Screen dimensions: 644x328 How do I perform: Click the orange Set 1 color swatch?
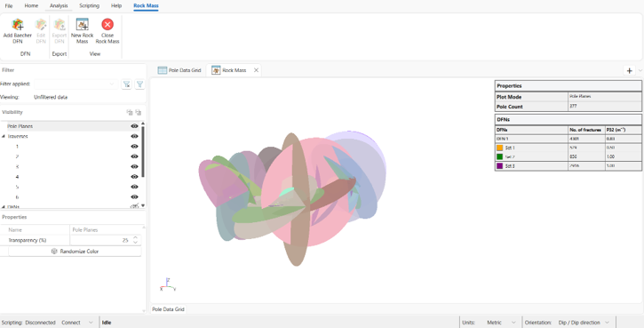(499, 148)
